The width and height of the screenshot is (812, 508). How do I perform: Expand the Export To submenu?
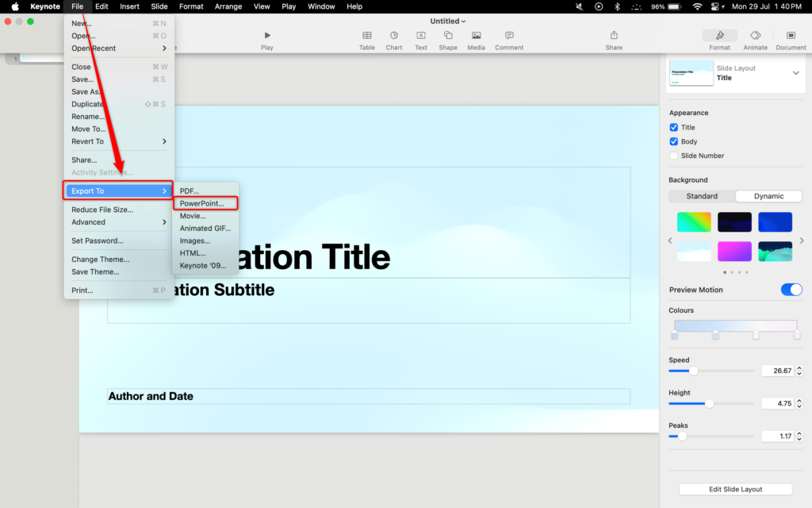click(117, 190)
